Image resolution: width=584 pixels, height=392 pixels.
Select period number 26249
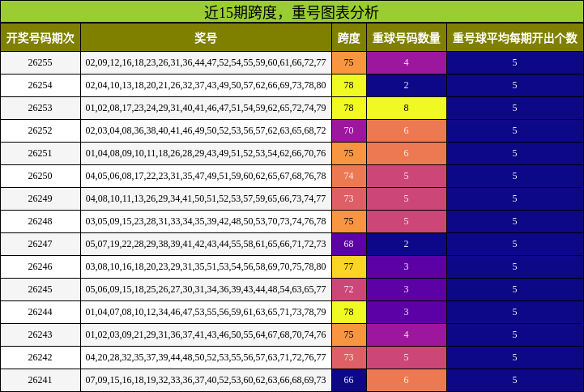click(x=40, y=198)
